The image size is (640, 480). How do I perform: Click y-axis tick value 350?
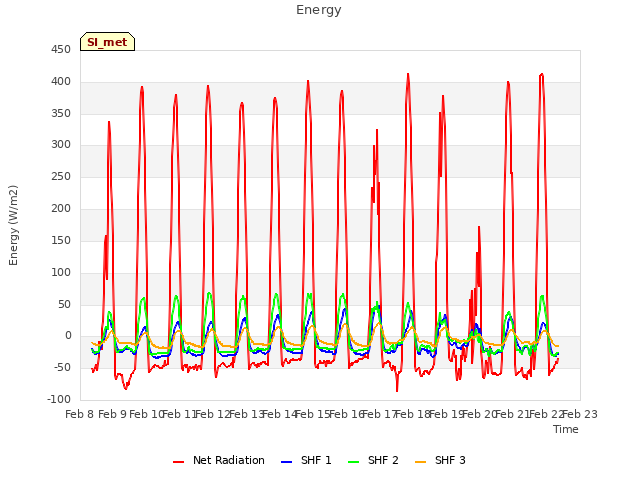pyautogui.click(x=61, y=113)
